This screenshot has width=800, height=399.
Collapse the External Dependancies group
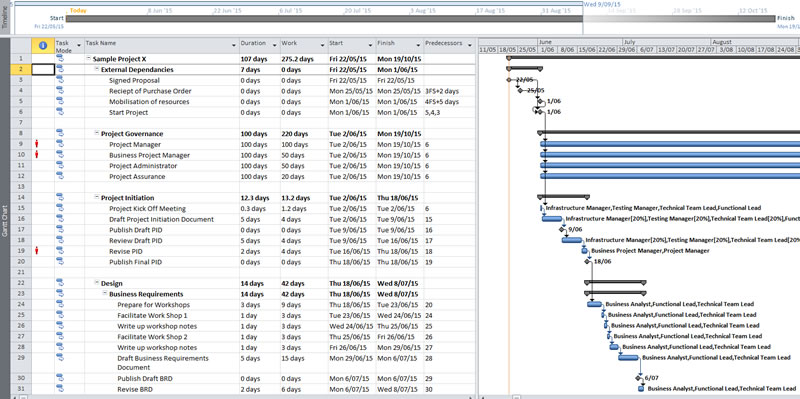click(x=97, y=69)
